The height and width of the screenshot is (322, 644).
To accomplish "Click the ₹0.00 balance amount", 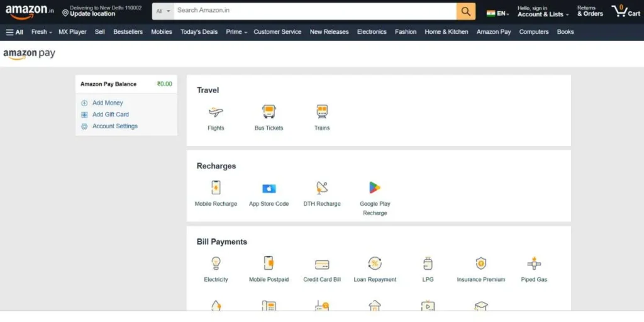I will pos(164,84).
